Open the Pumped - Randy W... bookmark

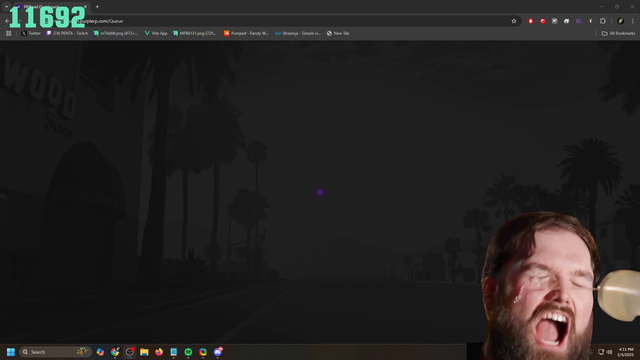(x=246, y=33)
